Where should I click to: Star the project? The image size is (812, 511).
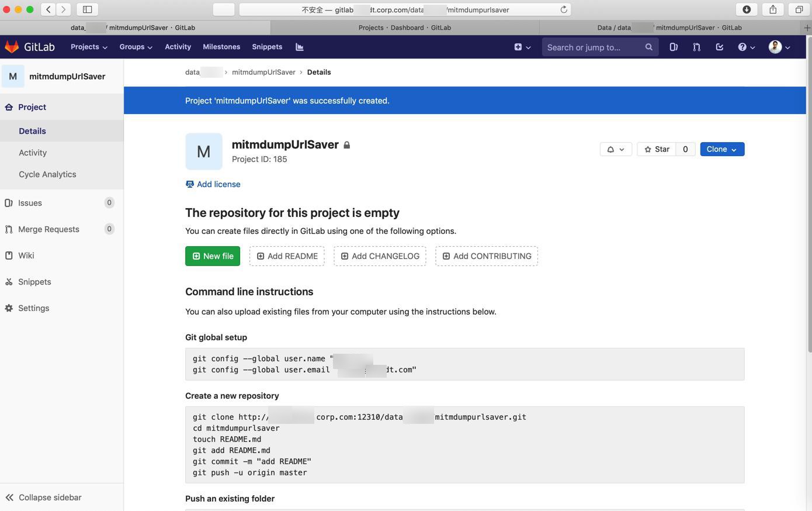[657, 149]
